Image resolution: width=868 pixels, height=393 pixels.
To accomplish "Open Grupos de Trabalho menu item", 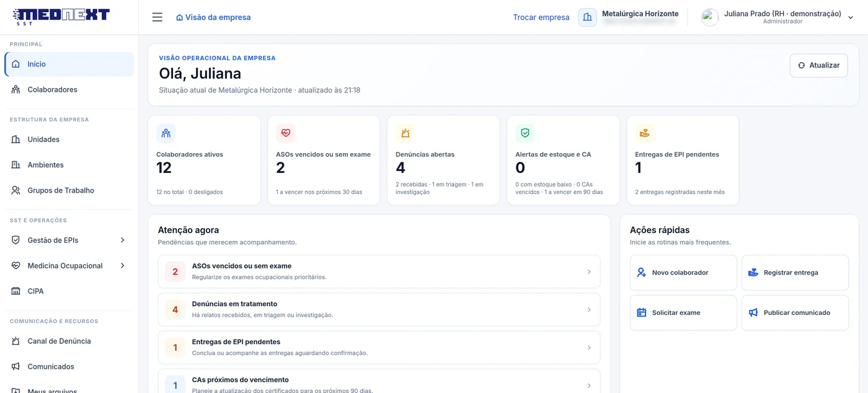I will pos(69,190).
